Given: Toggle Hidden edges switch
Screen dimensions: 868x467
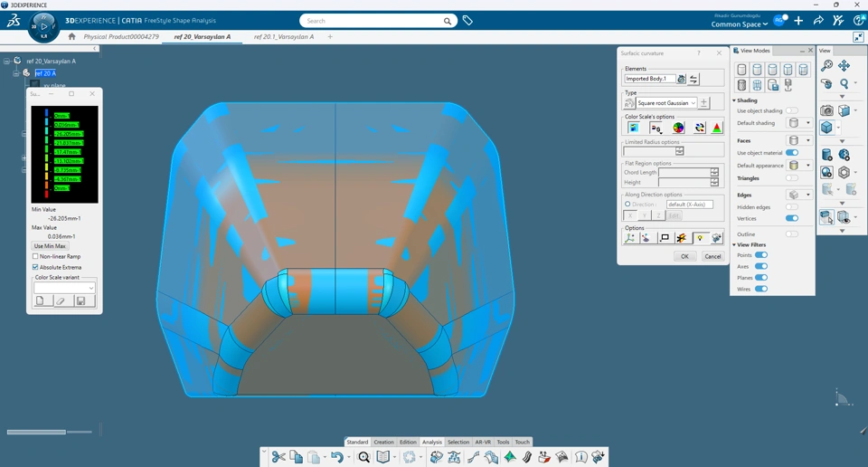Looking at the screenshot, I should pos(792,207).
